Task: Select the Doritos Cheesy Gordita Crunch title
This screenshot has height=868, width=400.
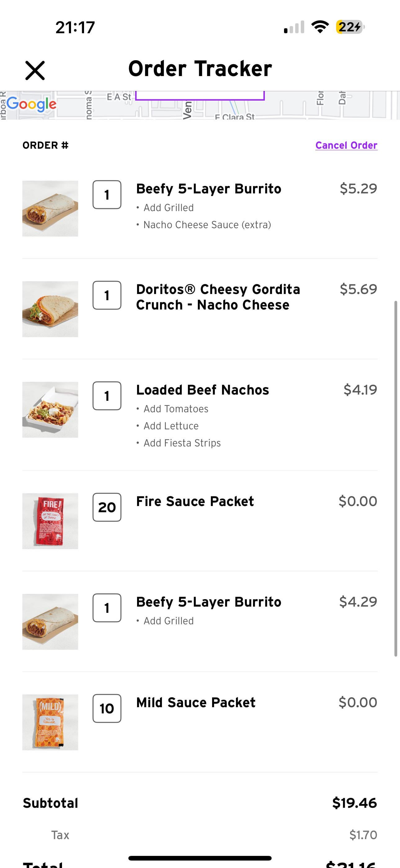Action: pyautogui.click(x=217, y=297)
